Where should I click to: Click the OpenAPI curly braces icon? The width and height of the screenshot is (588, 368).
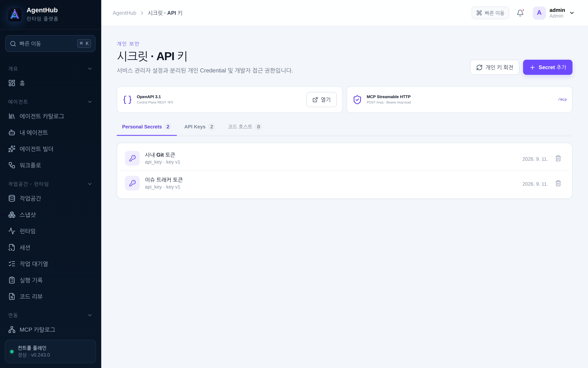pyautogui.click(x=127, y=100)
